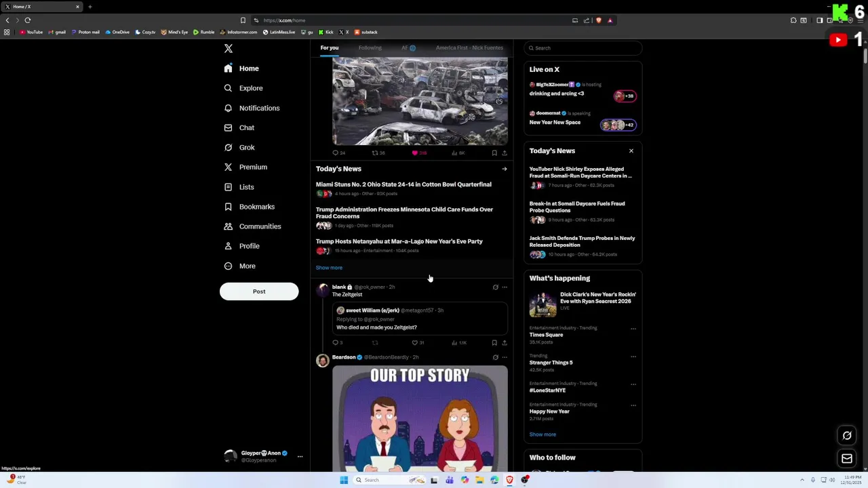Bookmark this page in the address bar
The image size is (868, 488).
pyautogui.click(x=243, y=20)
